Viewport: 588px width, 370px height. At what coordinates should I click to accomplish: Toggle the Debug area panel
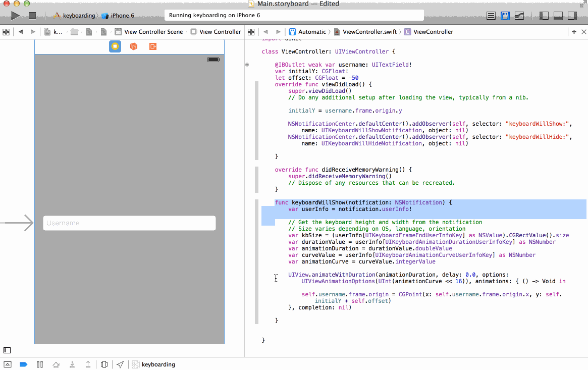pyautogui.click(x=558, y=15)
